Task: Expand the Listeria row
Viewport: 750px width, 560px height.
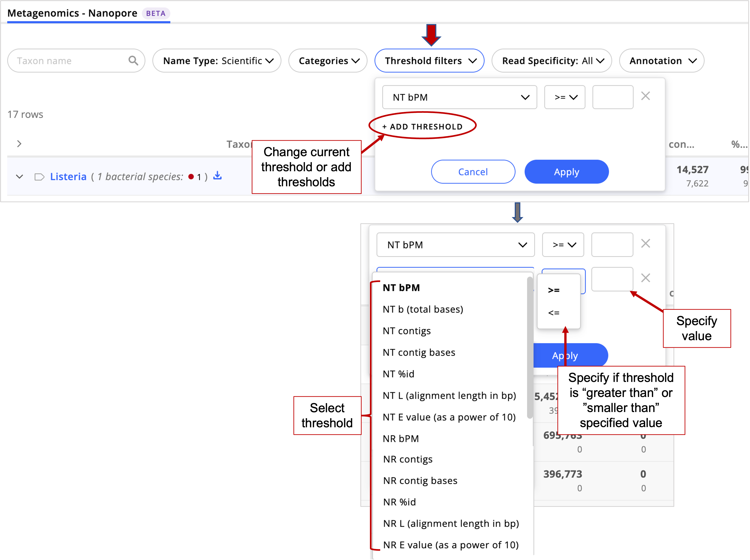Action: click(x=19, y=176)
